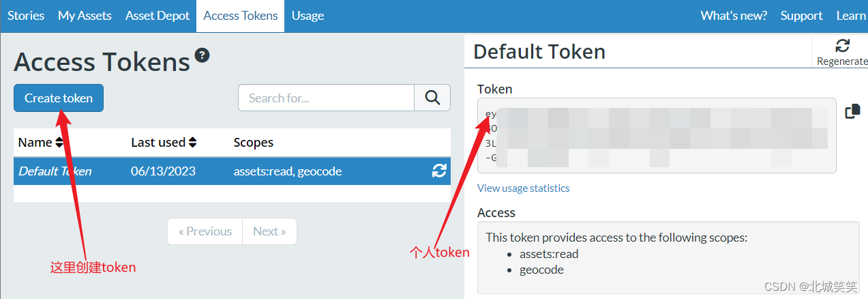The image size is (868, 299).
Task: Go to the Usage tab
Action: click(308, 16)
